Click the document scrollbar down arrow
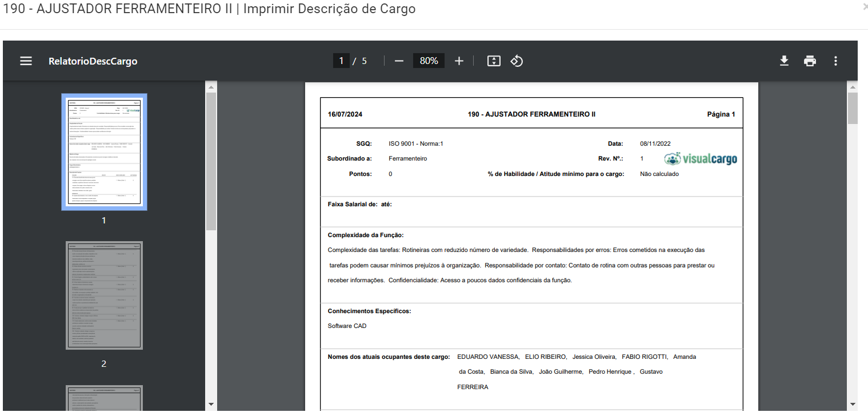This screenshot has height=412, width=868. pos(853,405)
